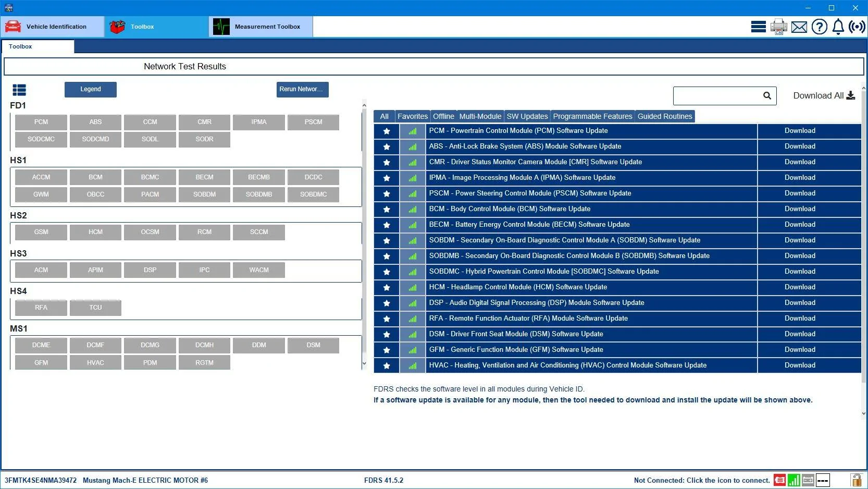This screenshot has height=489, width=868.
Task: Toggle favorite star for HCM Software Update
Action: pos(387,287)
